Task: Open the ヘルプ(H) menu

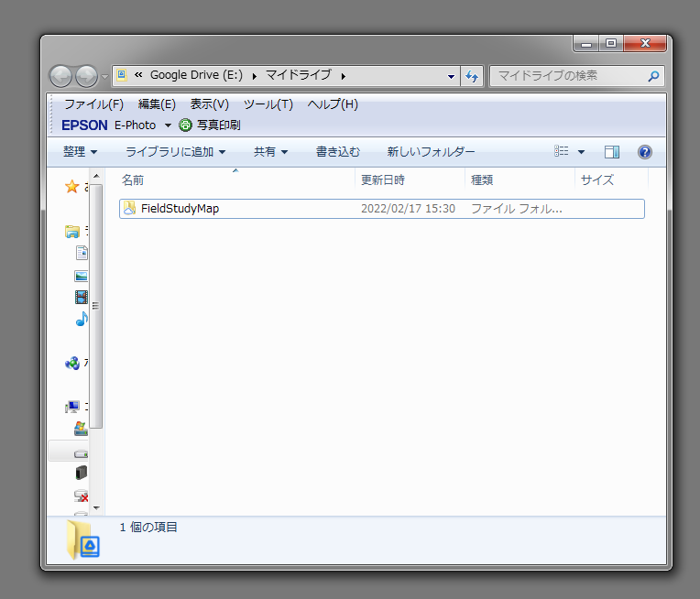Action: (333, 104)
